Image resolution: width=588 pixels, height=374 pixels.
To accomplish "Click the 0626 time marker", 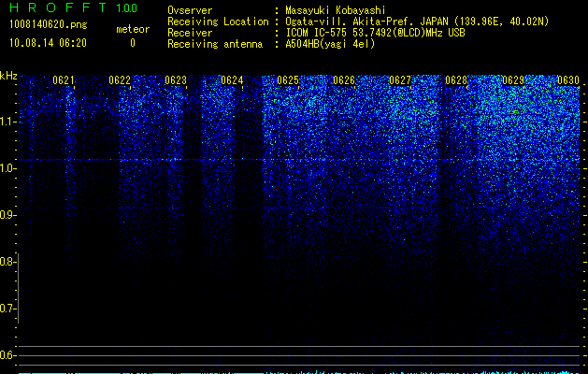I will coord(344,80).
